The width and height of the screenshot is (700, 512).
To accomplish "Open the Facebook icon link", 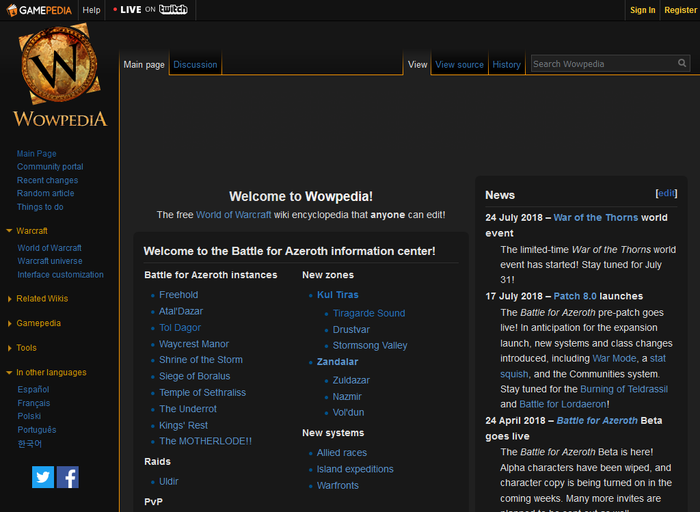I will pos(68,477).
